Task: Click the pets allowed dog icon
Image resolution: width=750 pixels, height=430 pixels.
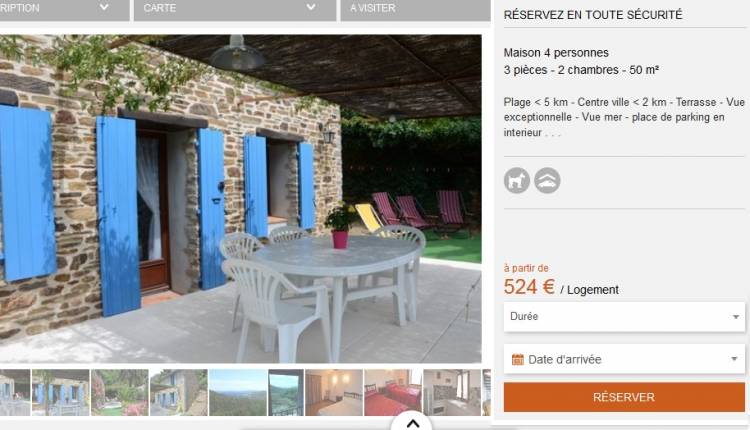Action: pos(517,180)
